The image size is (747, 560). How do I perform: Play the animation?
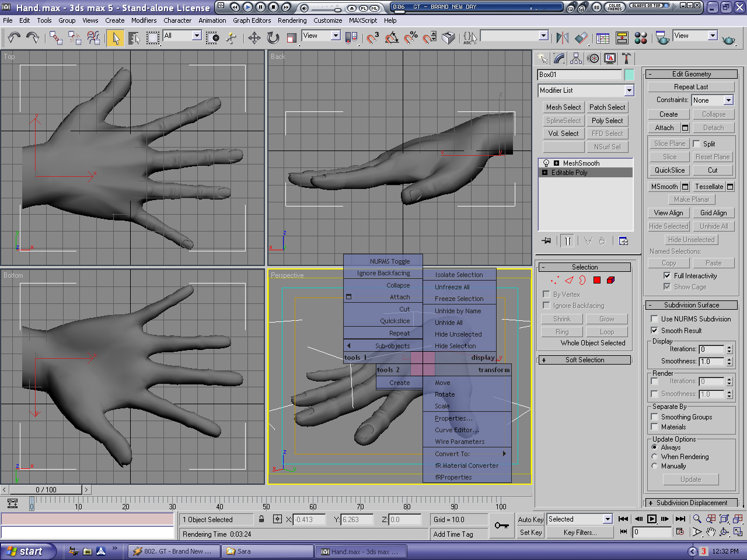(x=652, y=519)
